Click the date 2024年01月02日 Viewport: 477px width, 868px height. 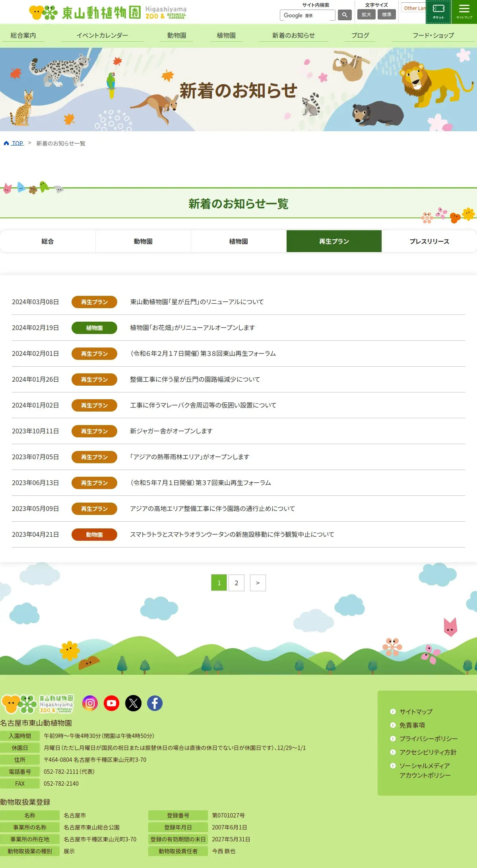click(x=35, y=405)
